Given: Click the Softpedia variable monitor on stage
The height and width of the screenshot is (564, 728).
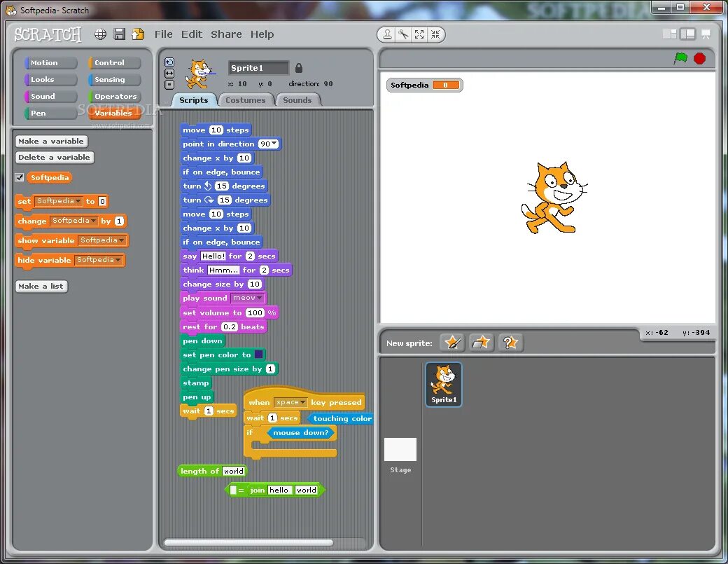Looking at the screenshot, I should pyautogui.click(x=424, y=85).
